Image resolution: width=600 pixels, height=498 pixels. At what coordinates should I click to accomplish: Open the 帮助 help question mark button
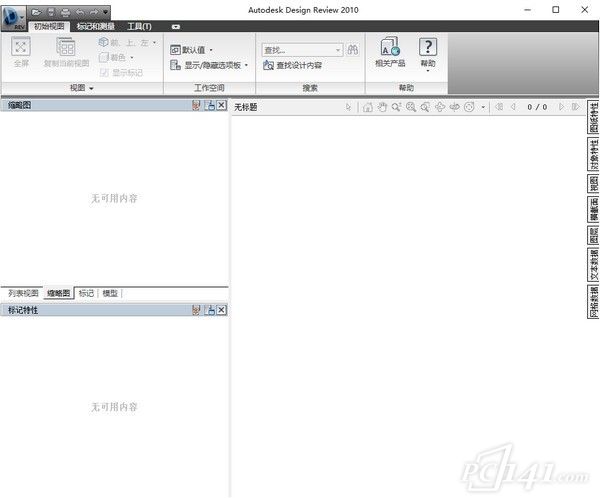coord(428,54)
